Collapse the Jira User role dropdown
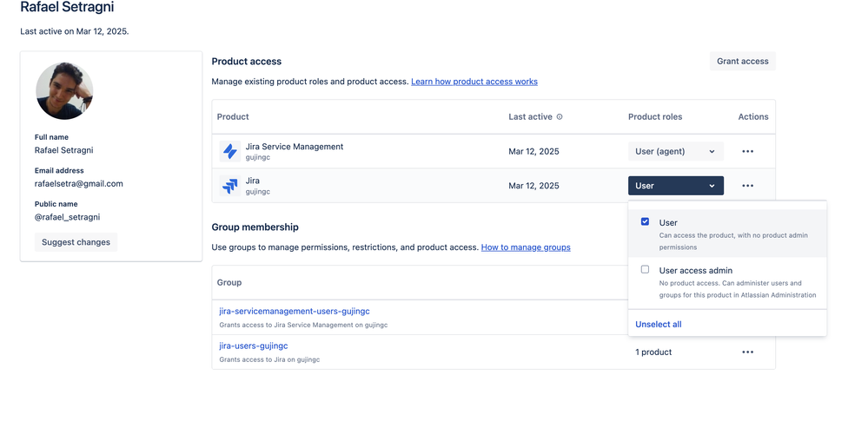The width and height of the screenshot is (868, 428). [676, 186]
